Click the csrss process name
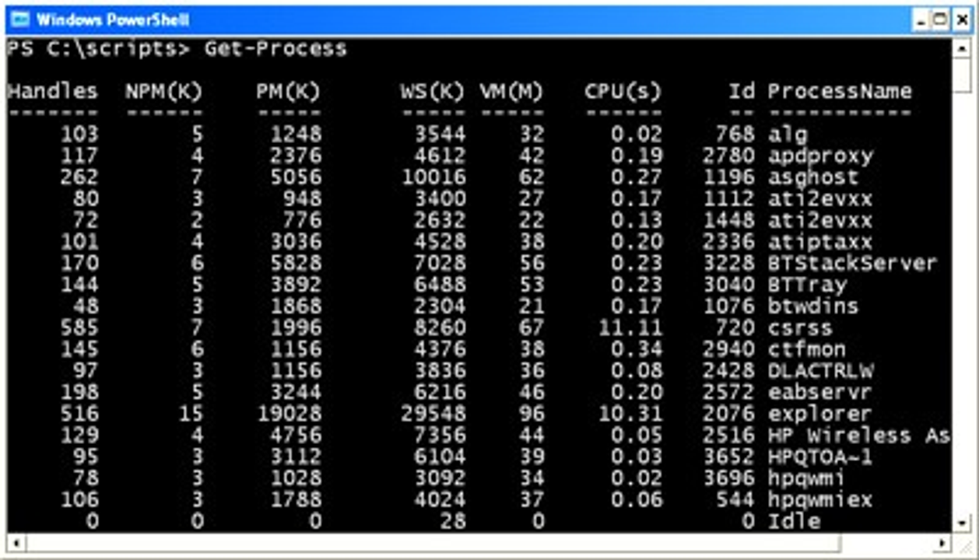The width and height of the screenshot is (979, 560). pos(800,328)
